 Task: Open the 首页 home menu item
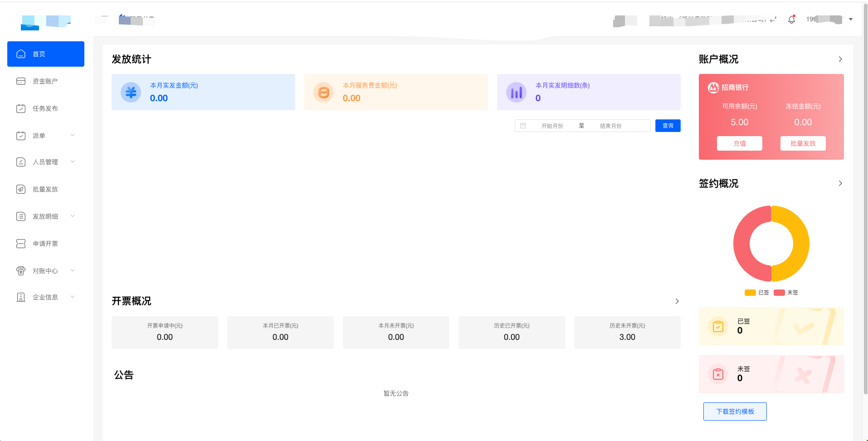tap(46, 54)
